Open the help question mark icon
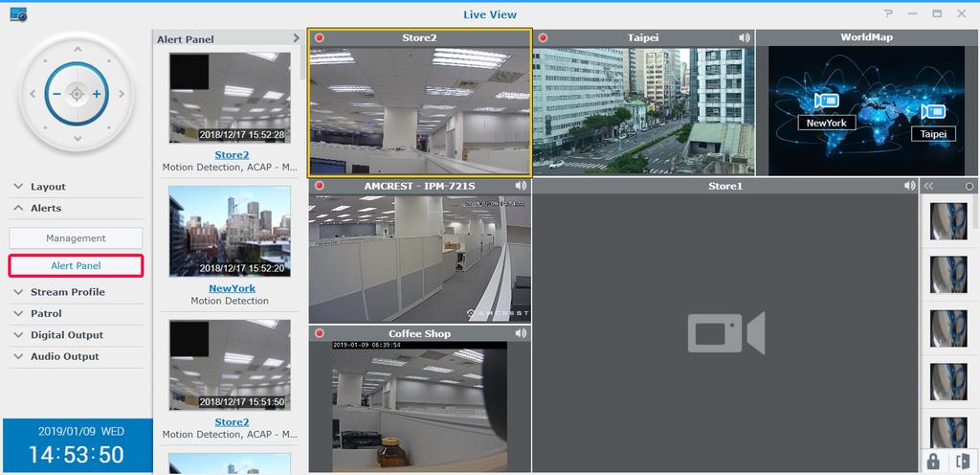The height and width of the screenshot is (475, 980). coord(888,13)
